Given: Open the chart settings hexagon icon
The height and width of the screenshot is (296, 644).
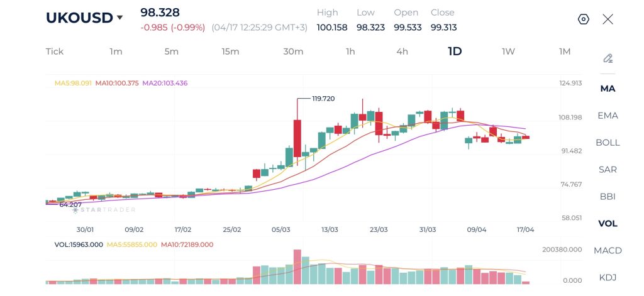Looking at the screenshot, I should coord(583,19).
